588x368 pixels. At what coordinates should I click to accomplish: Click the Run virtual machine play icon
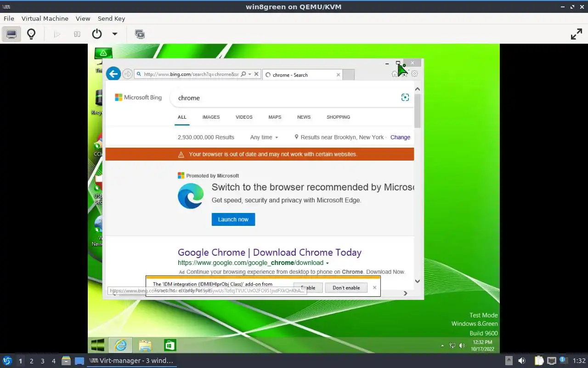(x=57, y=34)
